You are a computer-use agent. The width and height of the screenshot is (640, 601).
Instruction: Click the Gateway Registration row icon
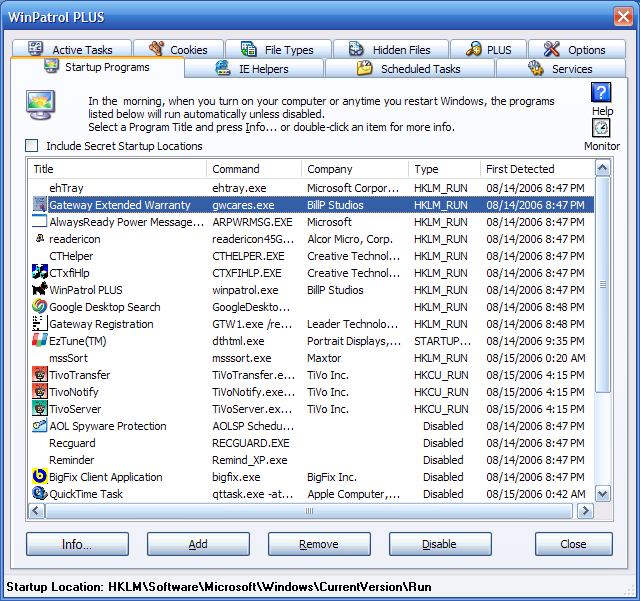click(40, 323)
